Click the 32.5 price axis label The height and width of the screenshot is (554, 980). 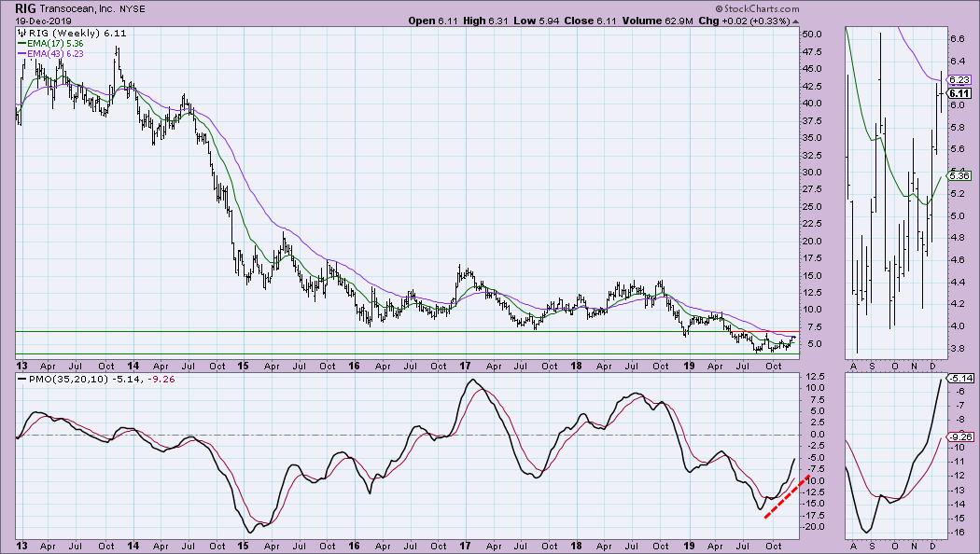tap(812, 155)
